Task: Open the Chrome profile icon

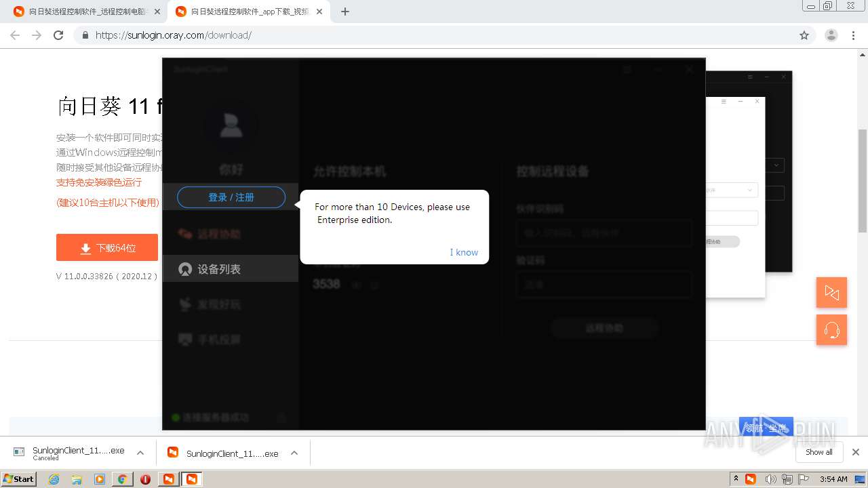Action: [831, 35]
